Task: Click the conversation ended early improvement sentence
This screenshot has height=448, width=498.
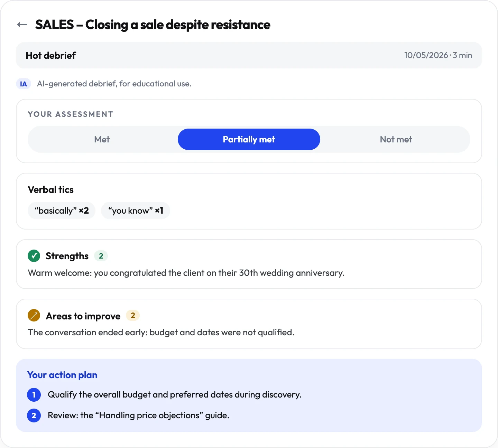Action: pos(161,333)
